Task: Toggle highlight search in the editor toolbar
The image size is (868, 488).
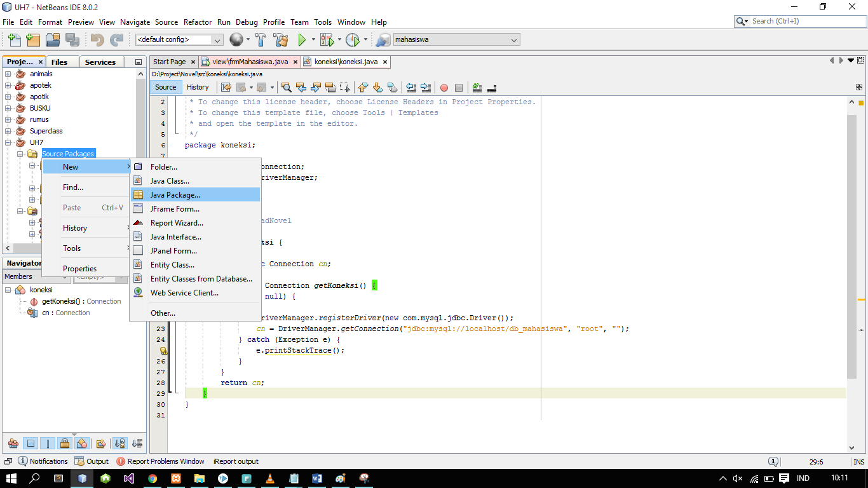Action: (x=330, y=88)
